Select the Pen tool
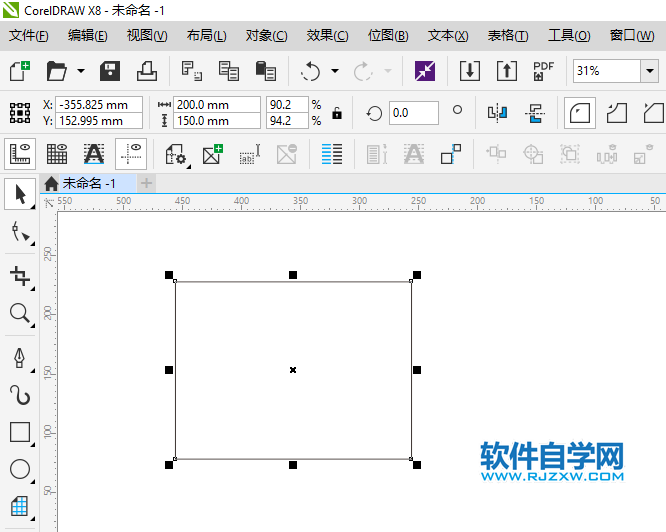This screenshot has height=532, width=666. (20, 358)
